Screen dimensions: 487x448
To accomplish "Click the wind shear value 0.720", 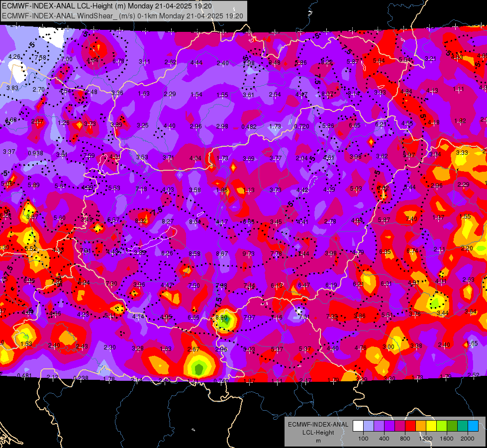I will tap(301, 126).
